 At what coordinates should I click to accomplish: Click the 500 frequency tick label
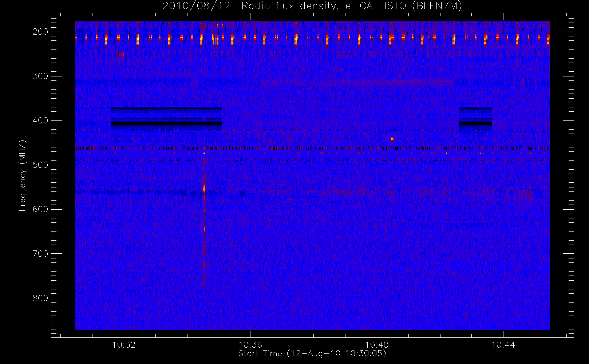pyautogui.click(x=40, y=165)
